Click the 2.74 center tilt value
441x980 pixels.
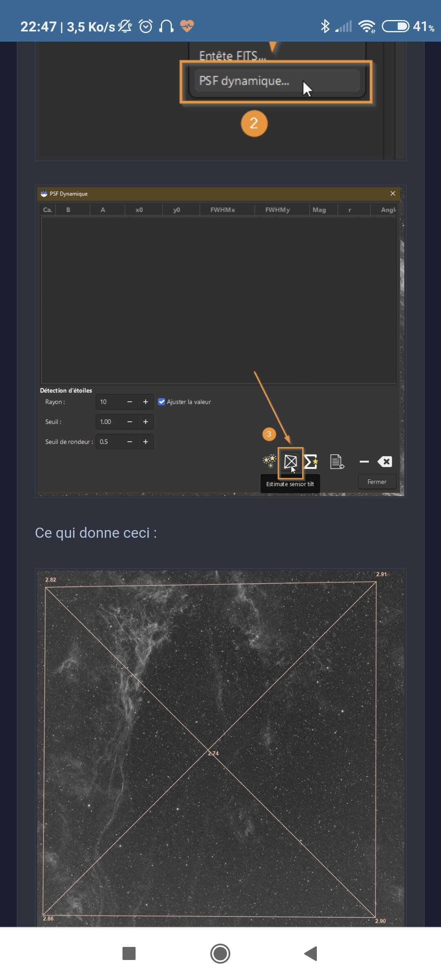(214, 753)
